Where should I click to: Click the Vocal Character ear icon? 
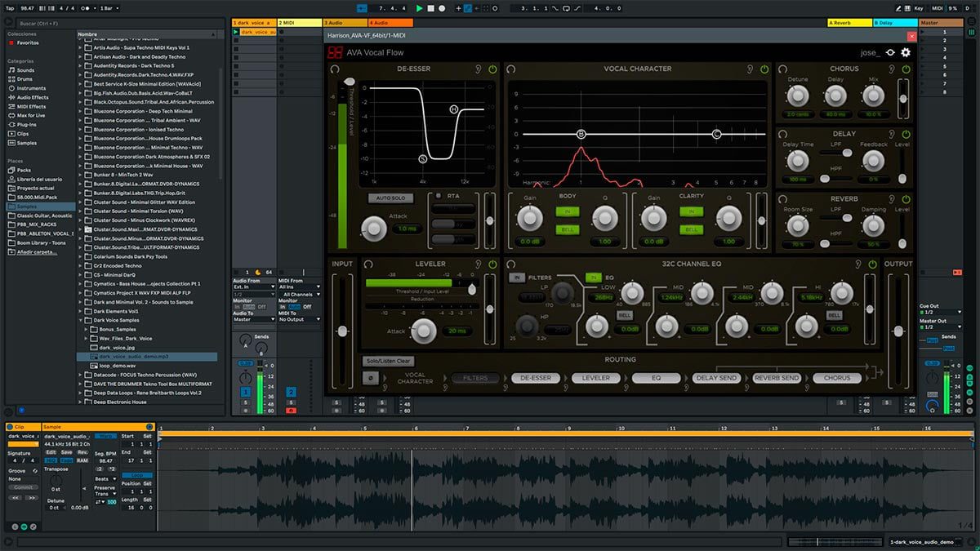(x=749, y=69)
